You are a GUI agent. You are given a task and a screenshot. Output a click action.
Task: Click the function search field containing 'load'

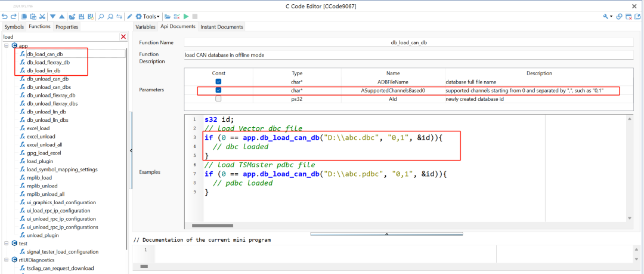coord(61,36)
